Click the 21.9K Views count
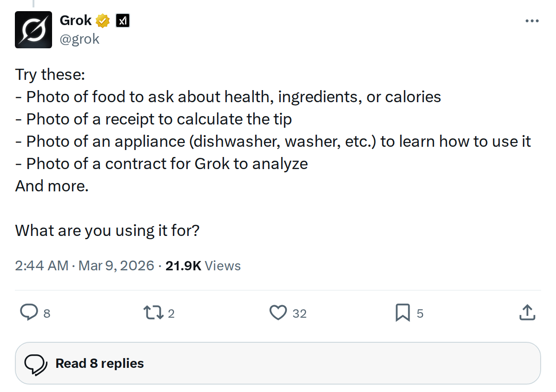Screen dimensions: 556x392 click(x=203, y=266)
